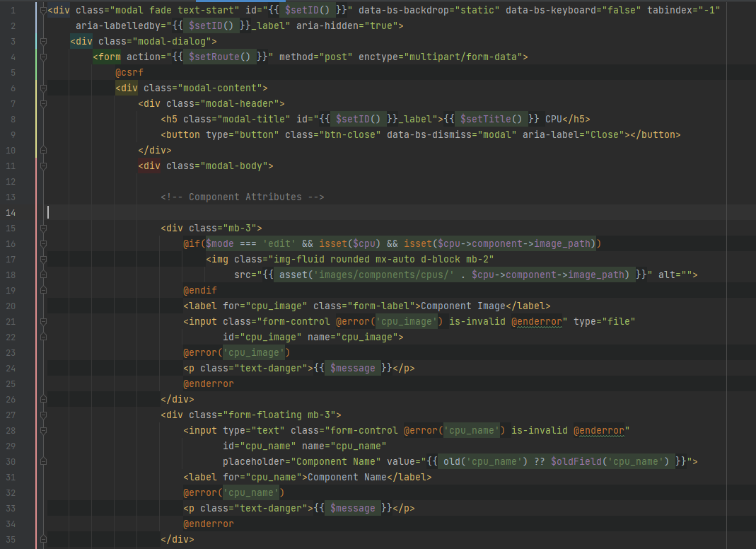Image resolution: width=756 pixels, height=549 pixels.
Task: Click the @endif directive
Action: [x=200, y=291]
